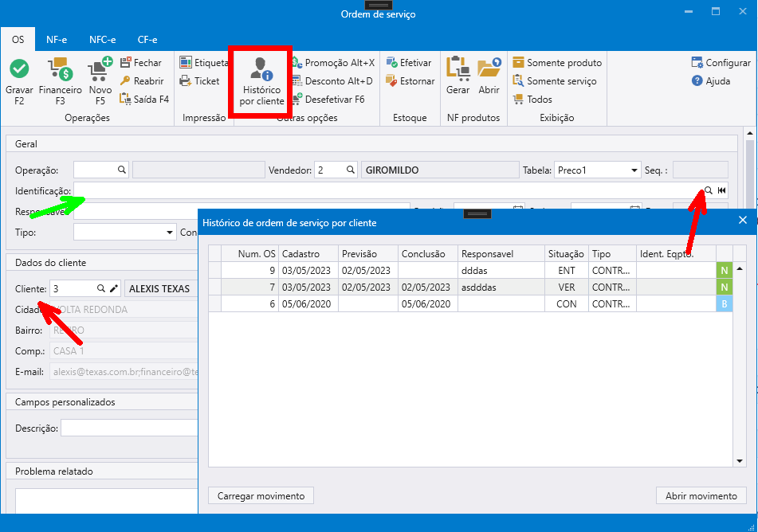
Task: Sort by Num. OS column header
Action: click(x=249, y=254)
